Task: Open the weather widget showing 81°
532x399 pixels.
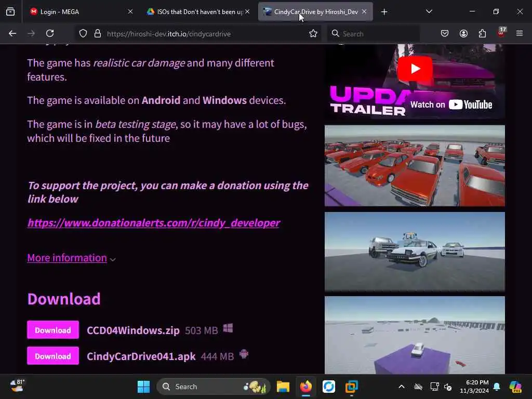Action: (17, 386)
